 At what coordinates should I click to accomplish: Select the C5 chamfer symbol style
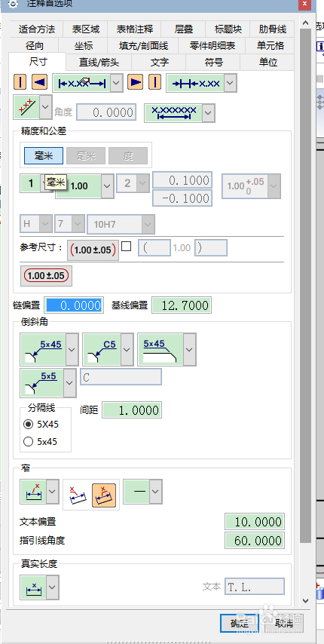[102, 349]
